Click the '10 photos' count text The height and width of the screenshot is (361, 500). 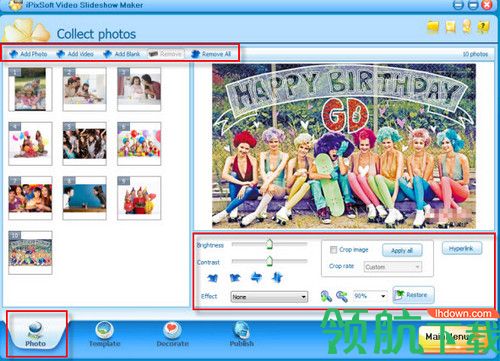pos(475,54)
